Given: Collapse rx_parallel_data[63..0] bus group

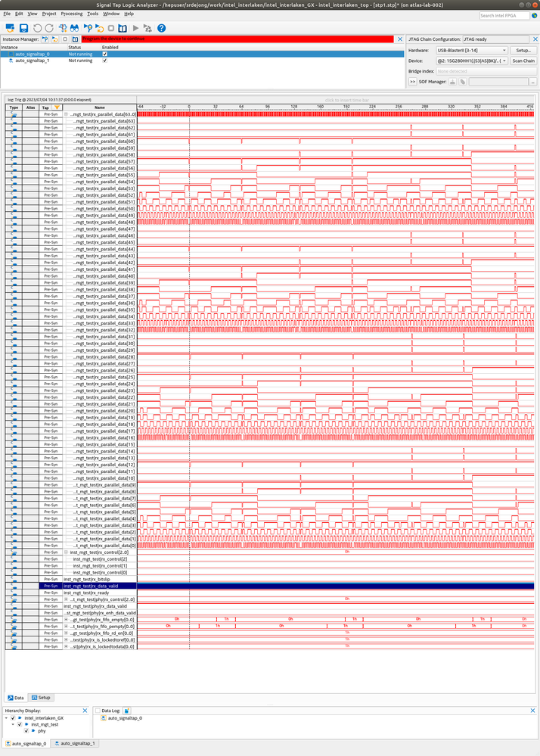Looking at the screenshot, I should [x=66, y=114].
